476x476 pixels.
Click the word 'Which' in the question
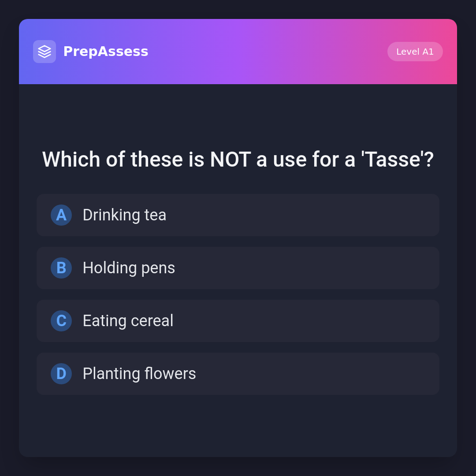(x=71, y=160)
